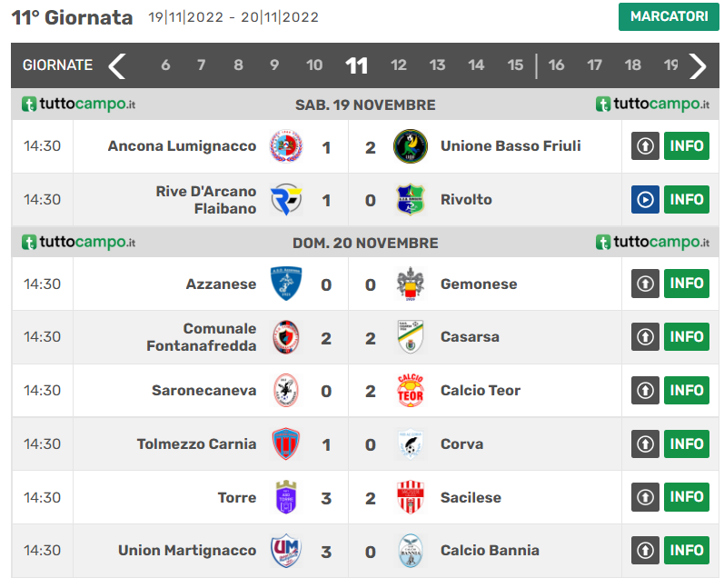This screenshot has height=588, width=724.
Task: Click upload arrow icon for Torre–Sacilese match
Action: click(x=645, y=497)
